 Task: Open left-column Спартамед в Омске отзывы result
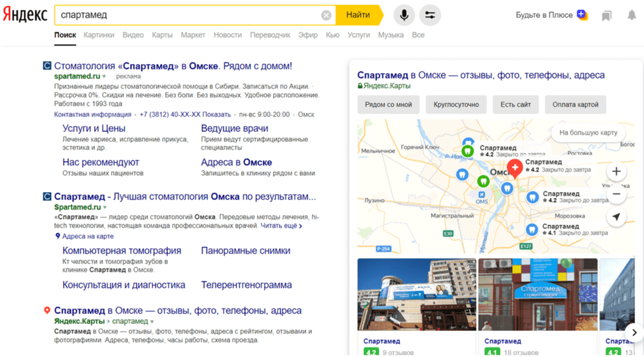click(178, 311)
